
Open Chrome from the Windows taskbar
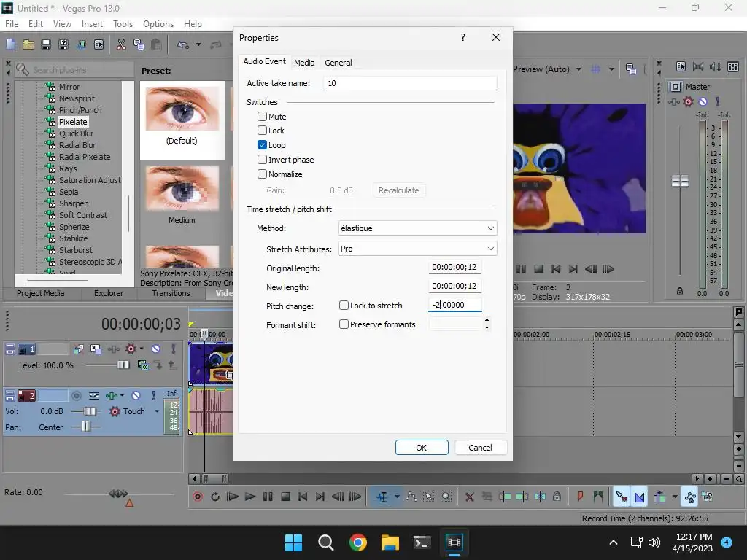[x=357, y=542]
